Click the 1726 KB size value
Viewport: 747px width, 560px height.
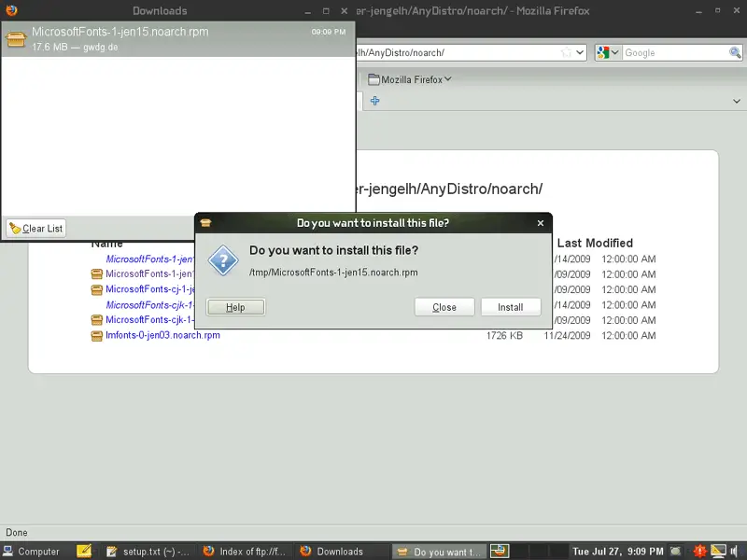pos(504,336)
